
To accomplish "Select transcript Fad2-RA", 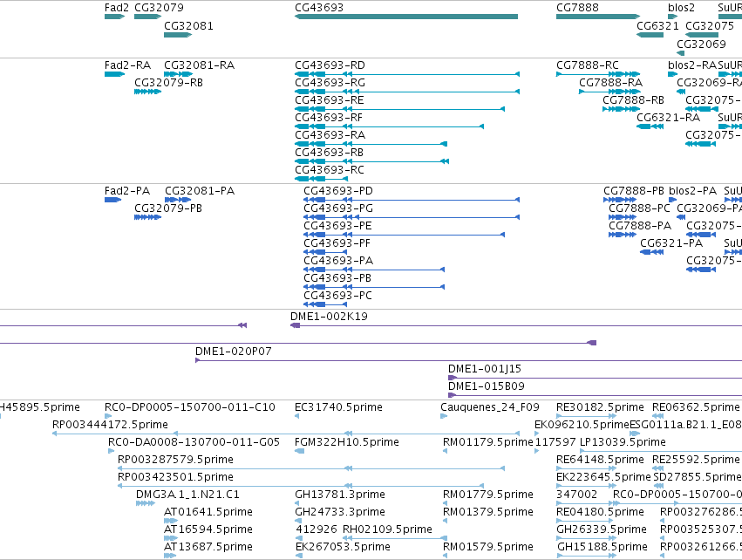I will coord(114,74).
